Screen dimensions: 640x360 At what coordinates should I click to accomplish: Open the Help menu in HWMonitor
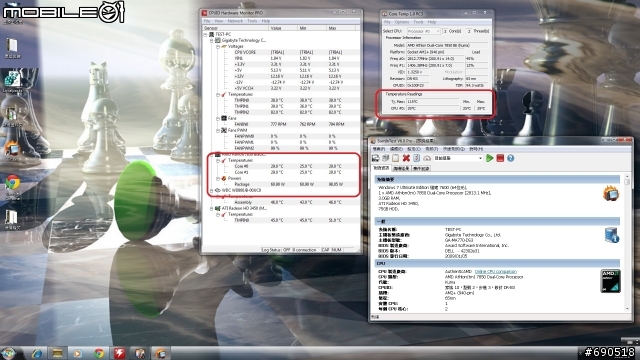[x=266, y=21]
